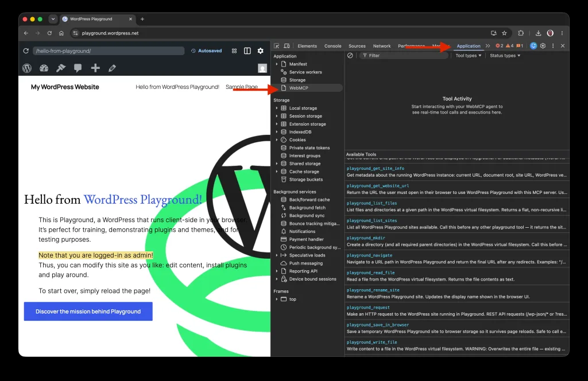Expand the top frame arrow
Viewport: 588px width, 381px height.
pyautogui.click(x=277, y=299)
